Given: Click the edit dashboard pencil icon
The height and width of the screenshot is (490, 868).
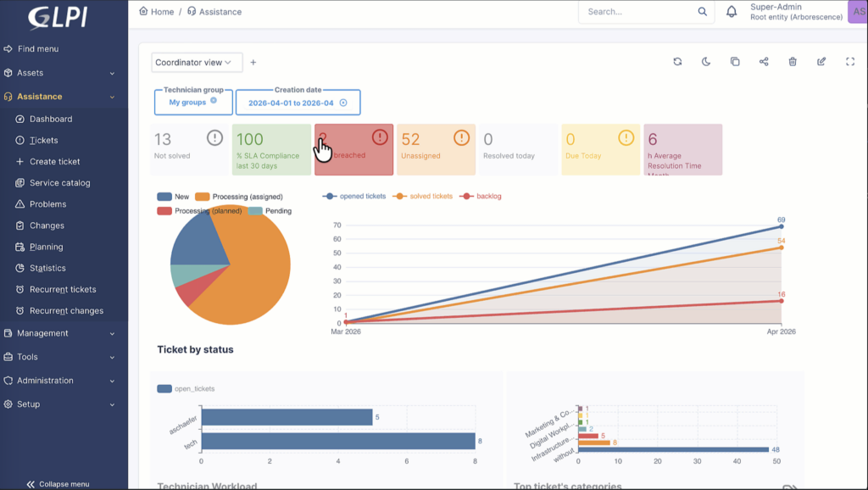Looking at the screenshot, I should pyautogui.click(x=821, y=61).
